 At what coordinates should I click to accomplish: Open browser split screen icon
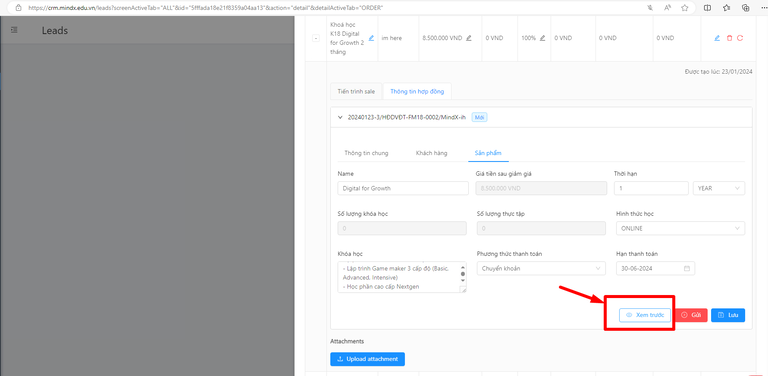707,8
